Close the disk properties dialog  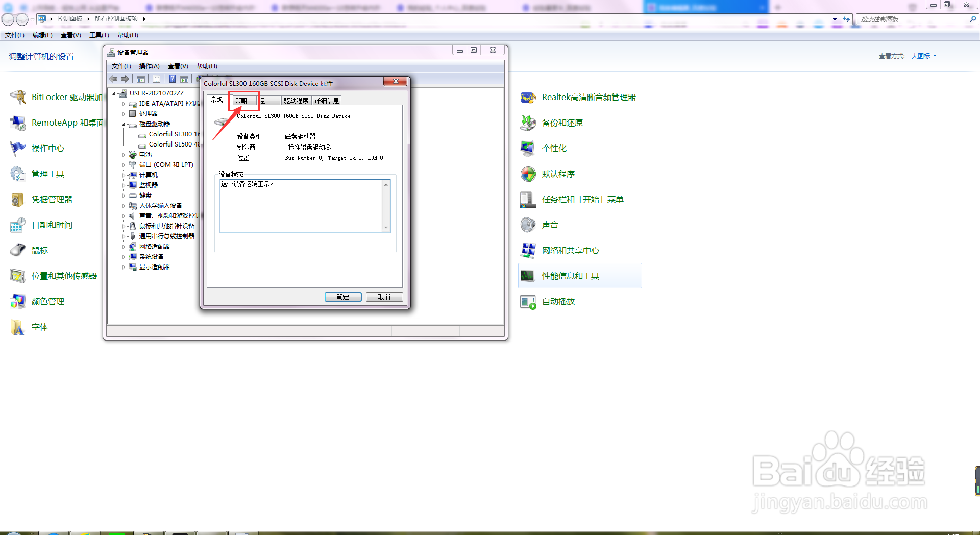click(x=396, y=81)
